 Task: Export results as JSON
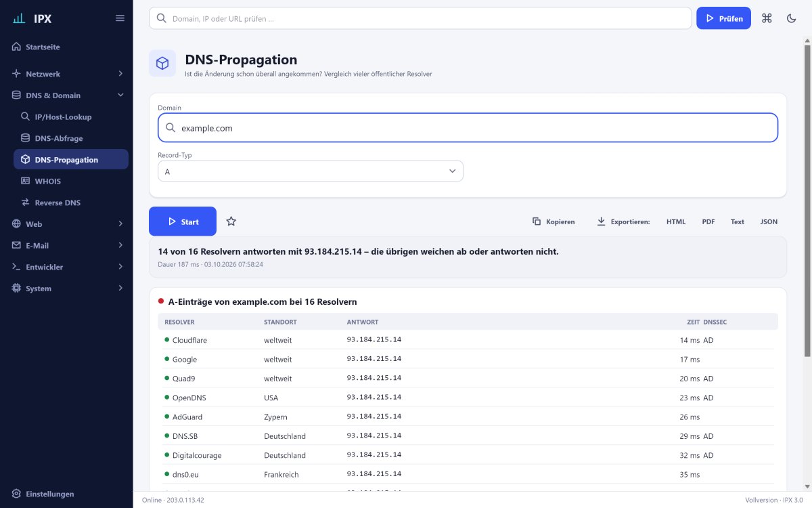coord(769,221)
